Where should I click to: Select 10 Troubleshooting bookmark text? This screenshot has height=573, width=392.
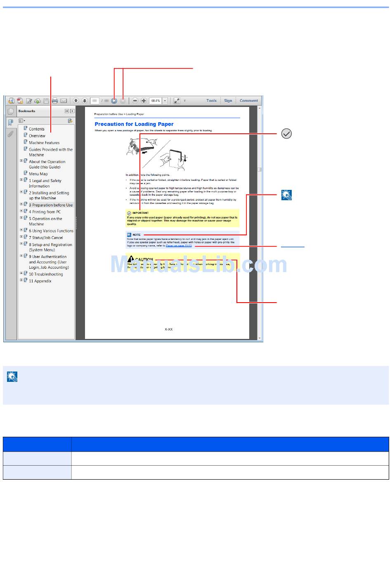[x=46, y=275]
